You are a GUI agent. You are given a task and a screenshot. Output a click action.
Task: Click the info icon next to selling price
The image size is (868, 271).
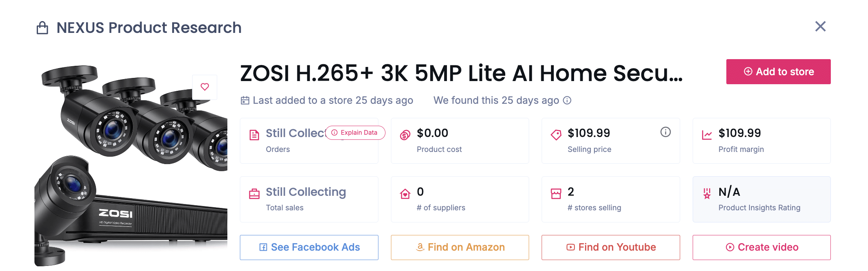(665, 132)
